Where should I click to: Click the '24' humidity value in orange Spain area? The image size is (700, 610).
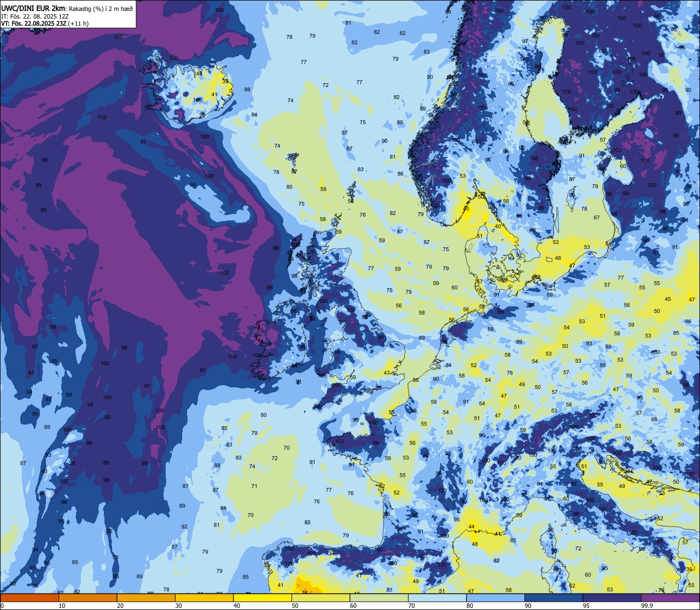(x=305, y=592)
